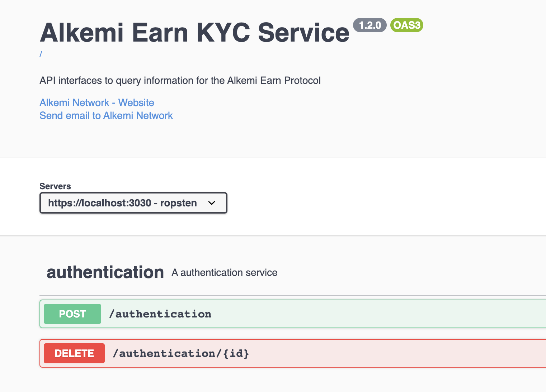
Task: Click the 1.2.0 version badge
Action: point(370,25)
